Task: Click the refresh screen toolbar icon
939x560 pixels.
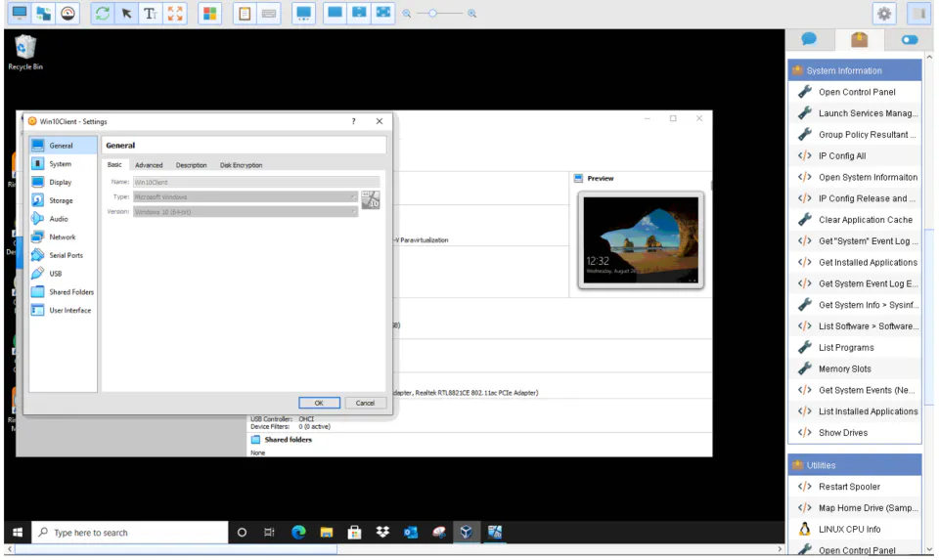Action: (x=103, y=13)
